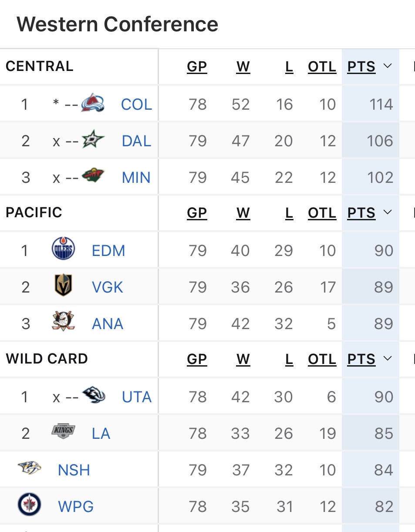Toggle Central PTS sort arrow
The height and width of the screenshot is (532, 415).
(x=387, y=66)
